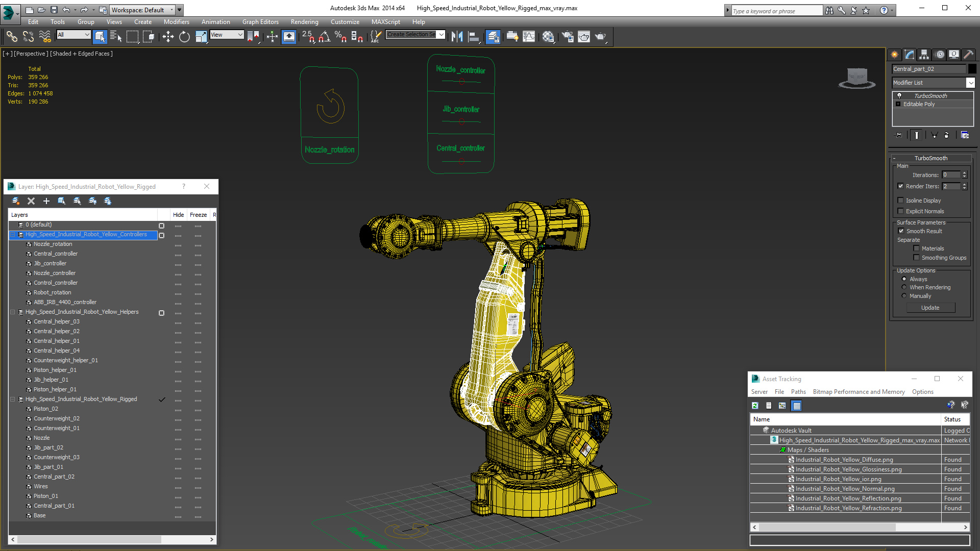Select the Always update option
Image resolution: width=980 pixels, height=551 pixels.
pyautogui.click(x=904, y=279)
